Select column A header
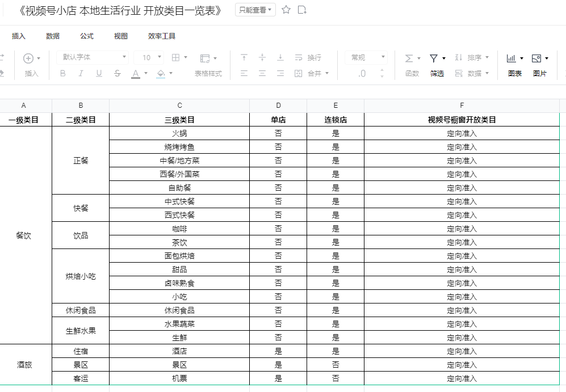The width and height of the screenshot is (566, 392). coord(23,106)
